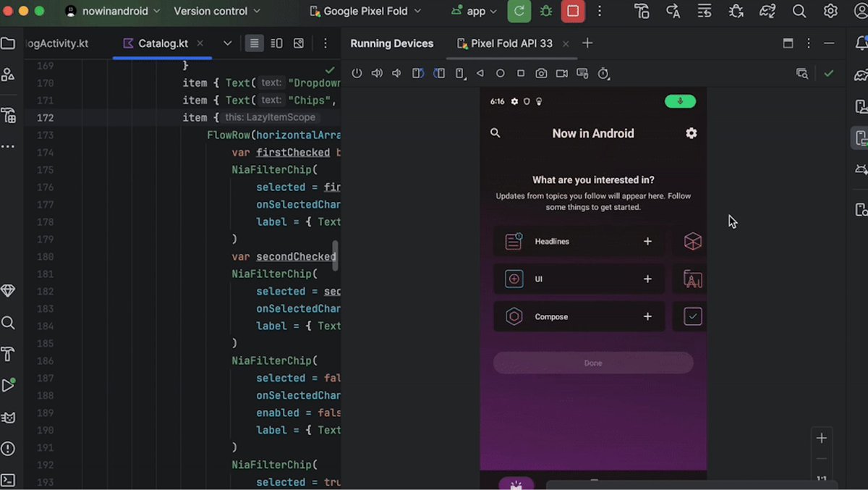Image resolution: width=868 pixels, height=490 pixels.
Task: Close the Catalog.kt tab
Action: 200,43
